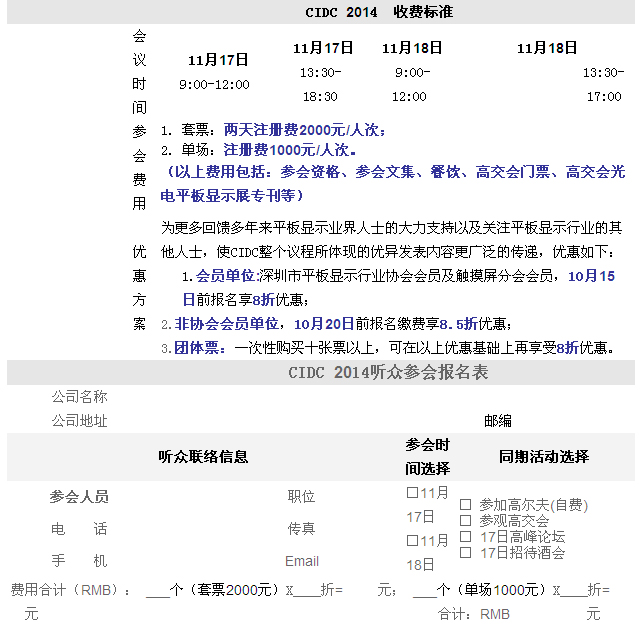Click the 听众联络信息 column header
640x626 pixels.
tap(204, 456)
